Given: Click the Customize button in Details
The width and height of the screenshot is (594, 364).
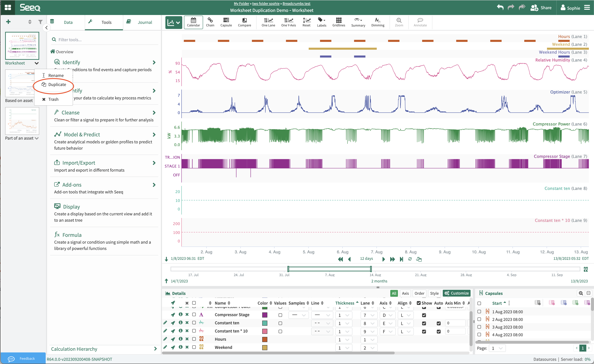Looking at the screenshot, I should pos(456,293).
